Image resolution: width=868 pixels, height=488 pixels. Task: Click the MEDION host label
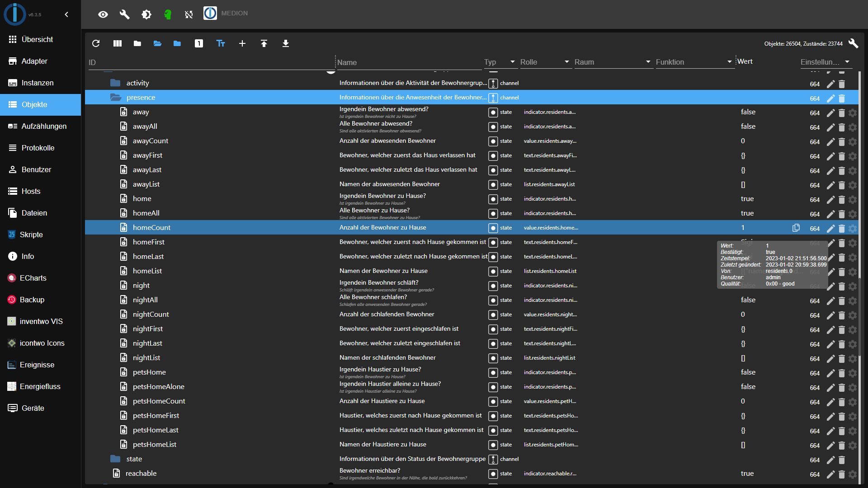tap(234, 13)
